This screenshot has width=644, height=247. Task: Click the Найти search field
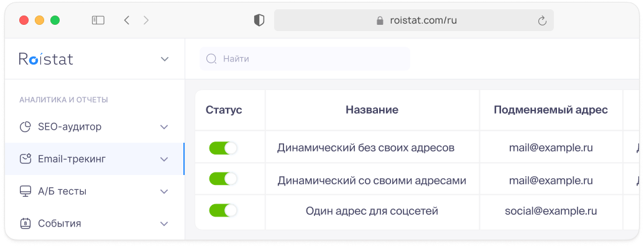click(x=305, y=59)
